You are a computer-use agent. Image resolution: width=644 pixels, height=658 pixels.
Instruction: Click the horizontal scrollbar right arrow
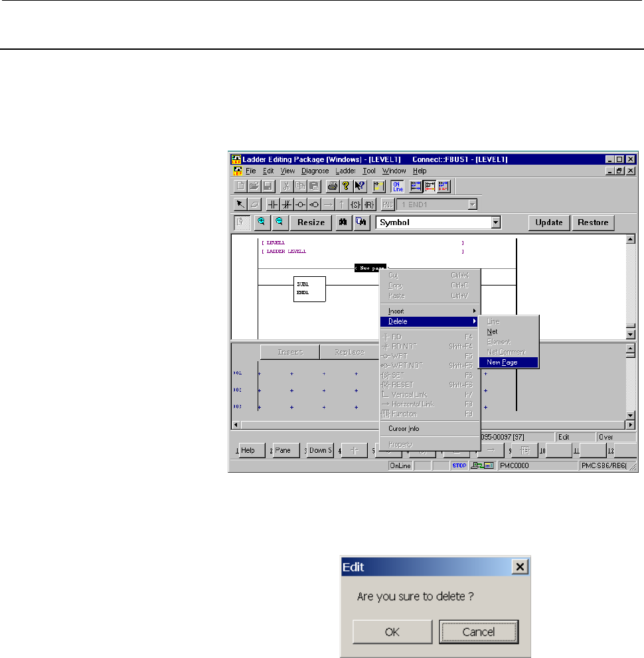pyautogui.click(x=630, y=424)
